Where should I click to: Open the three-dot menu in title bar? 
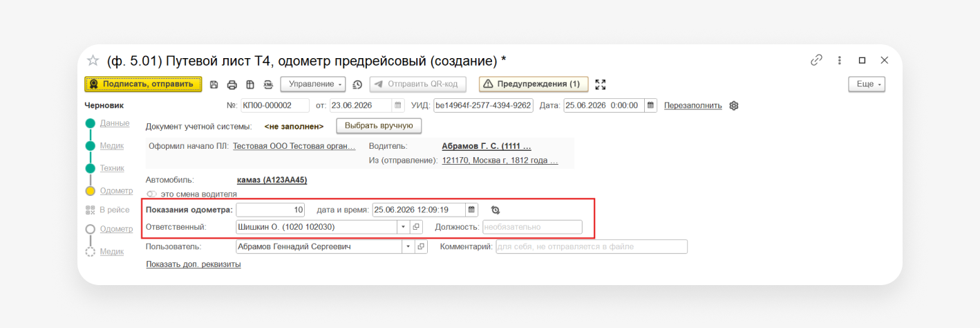[x=840, y=60]
